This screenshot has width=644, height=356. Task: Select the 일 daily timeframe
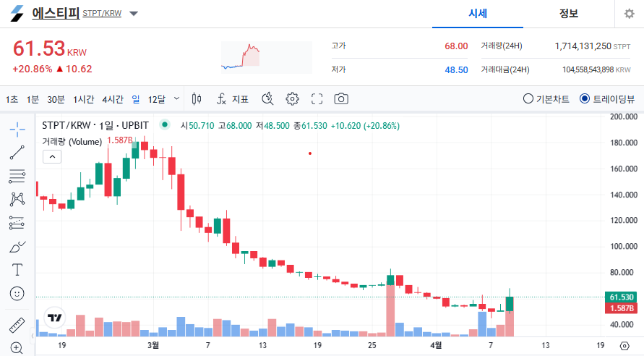136,99
